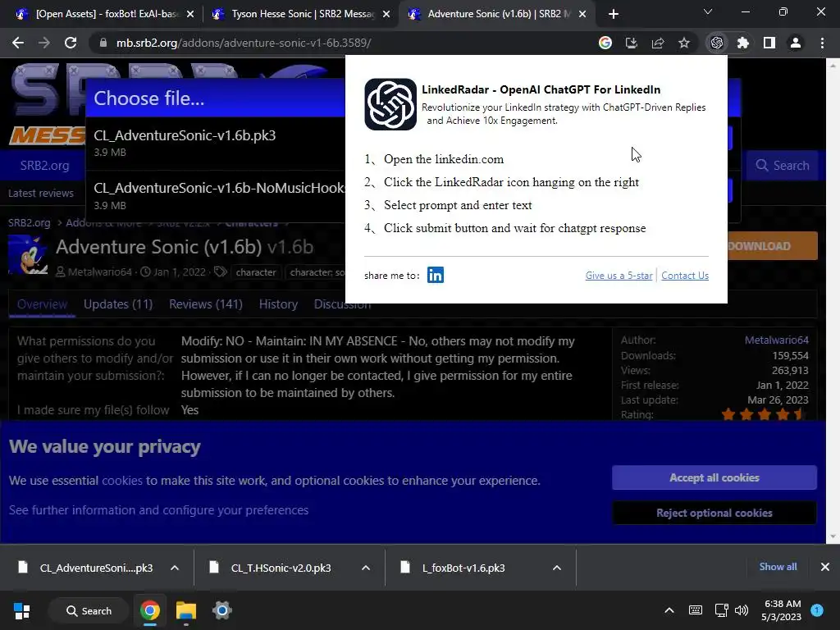Expand options for CL_AdventureSoni...pk3 download

pyautogui.click(x=175, y=568)
